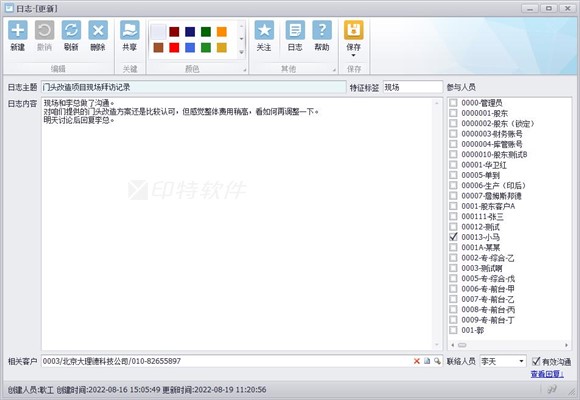Click the 关注 star icon

(x=264, y=30)
